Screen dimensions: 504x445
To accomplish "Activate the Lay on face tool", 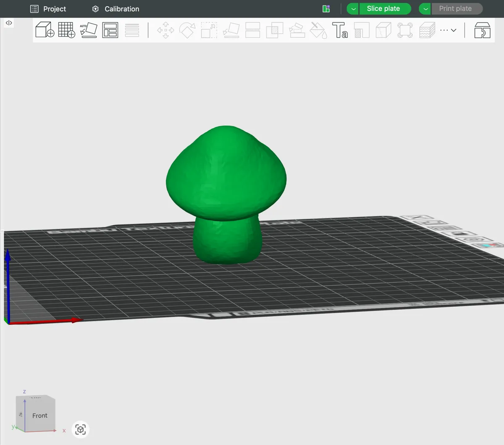I will [x=231, y=30].
